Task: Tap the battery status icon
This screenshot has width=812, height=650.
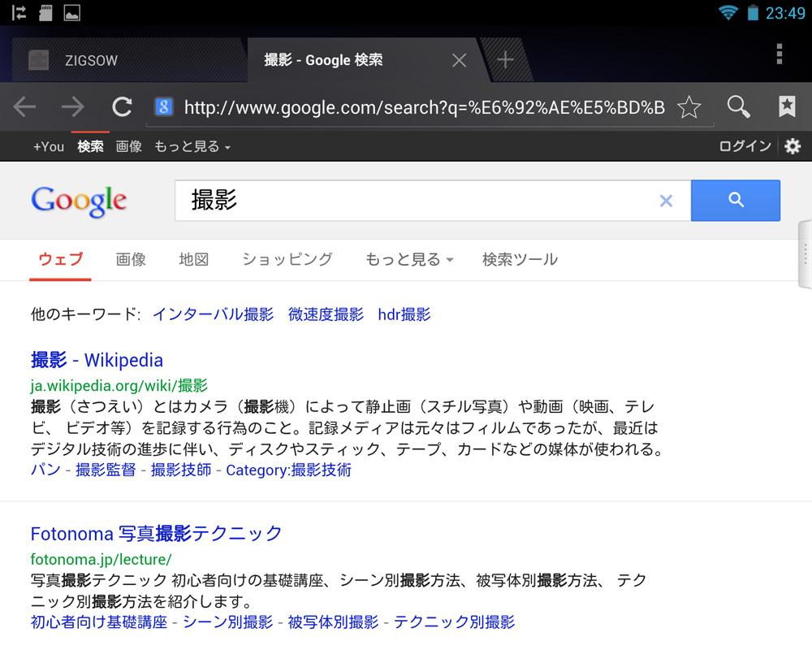Action: (x=753, y=12)
